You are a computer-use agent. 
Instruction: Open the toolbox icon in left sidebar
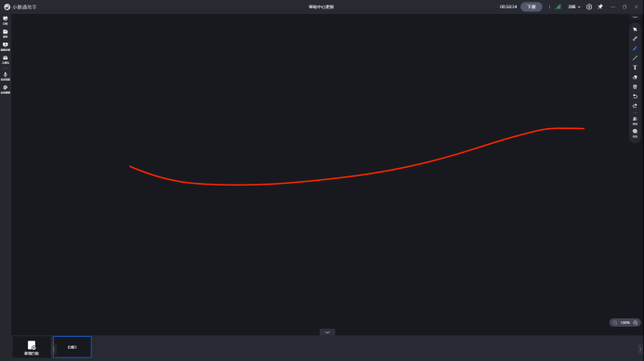coord(6,60)
